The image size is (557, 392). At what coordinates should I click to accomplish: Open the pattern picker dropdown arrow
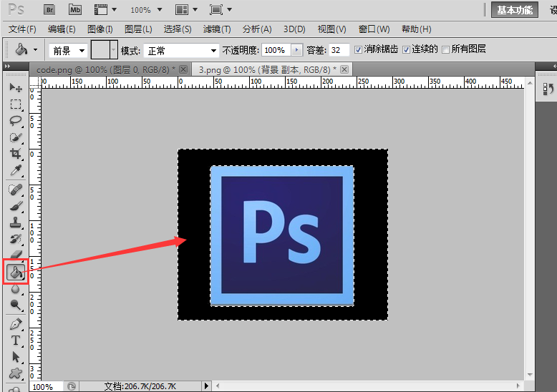[x=114, y=50]
